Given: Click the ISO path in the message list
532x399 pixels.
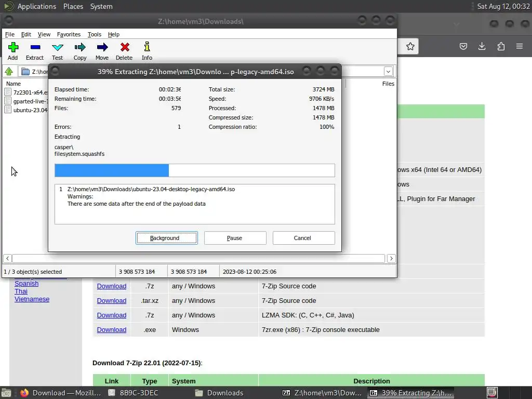Looking at the screenshot, I should [151, 189].
